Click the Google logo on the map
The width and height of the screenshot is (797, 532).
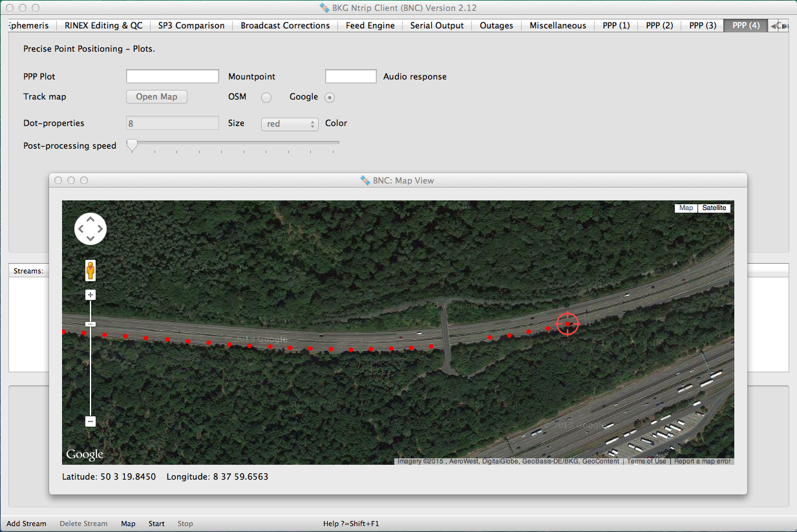[x=85, y=454]
